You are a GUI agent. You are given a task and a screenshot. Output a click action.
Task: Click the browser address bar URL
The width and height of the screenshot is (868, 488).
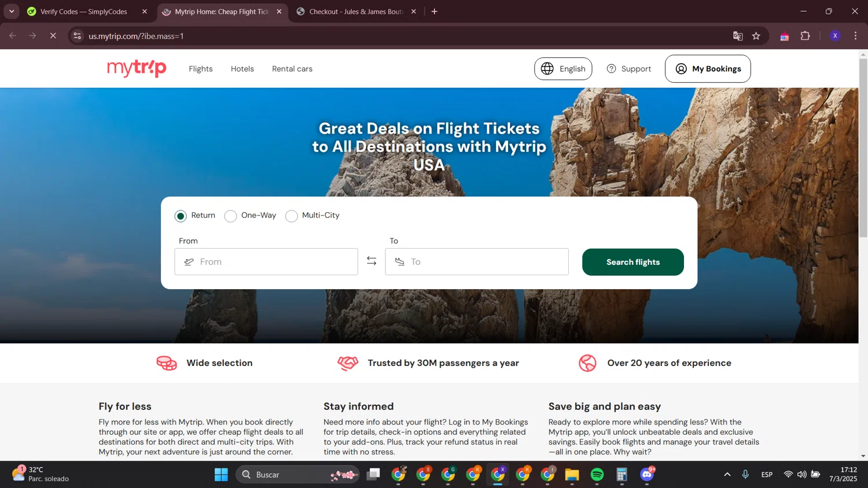pyautogui.click(x=136, y=36)
